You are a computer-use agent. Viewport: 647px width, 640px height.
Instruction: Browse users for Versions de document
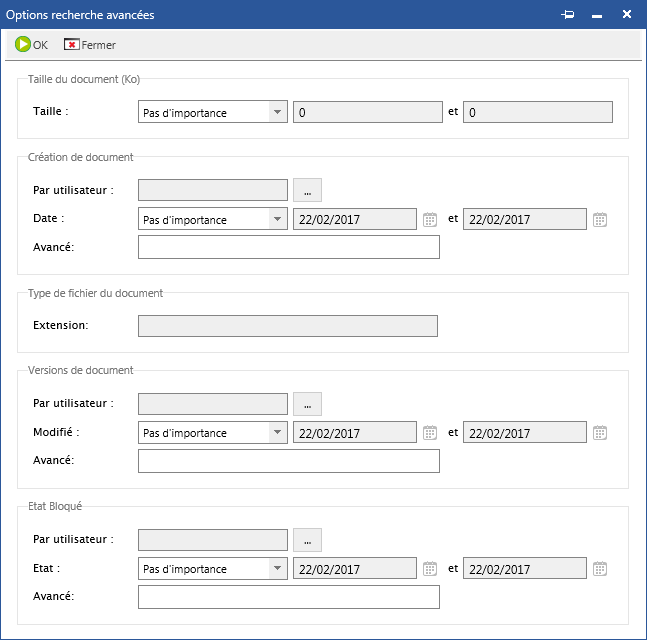tap(307, 404)
